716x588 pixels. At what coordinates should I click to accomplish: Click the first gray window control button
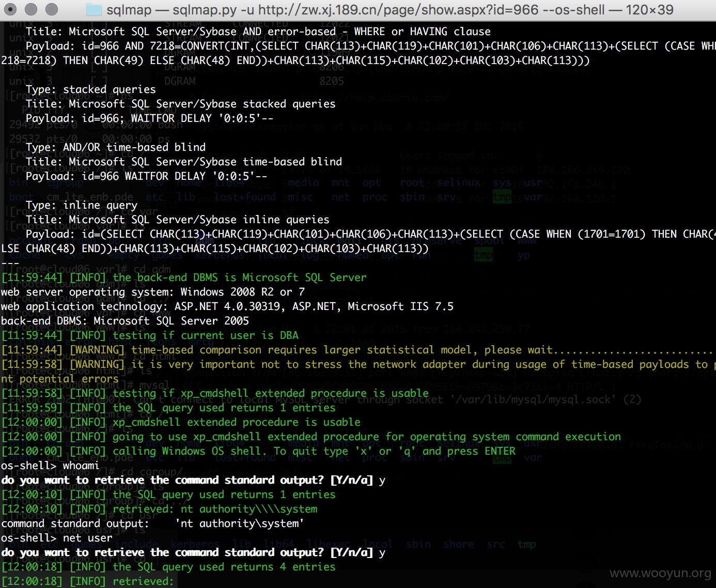click(x=10, y=9)
